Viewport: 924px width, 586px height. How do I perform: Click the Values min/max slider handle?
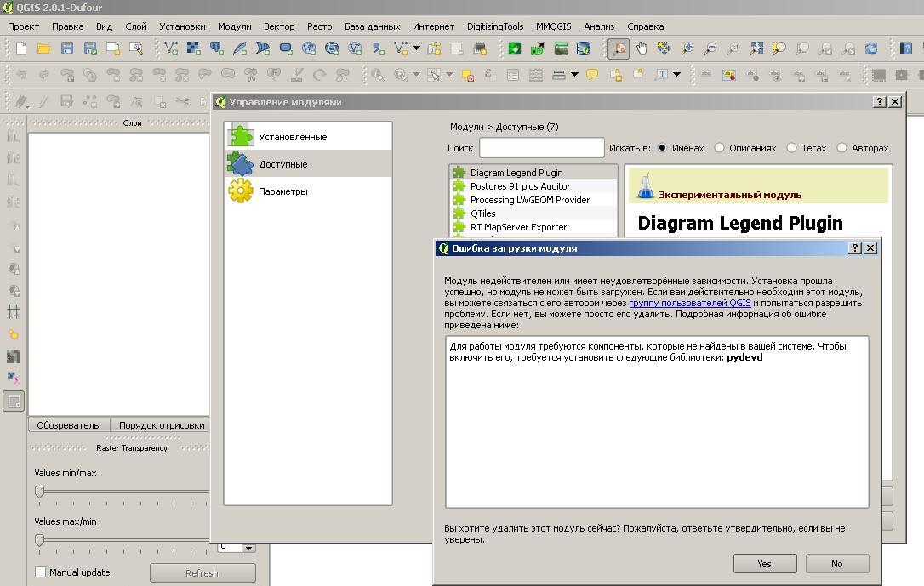tap(39, 492)
